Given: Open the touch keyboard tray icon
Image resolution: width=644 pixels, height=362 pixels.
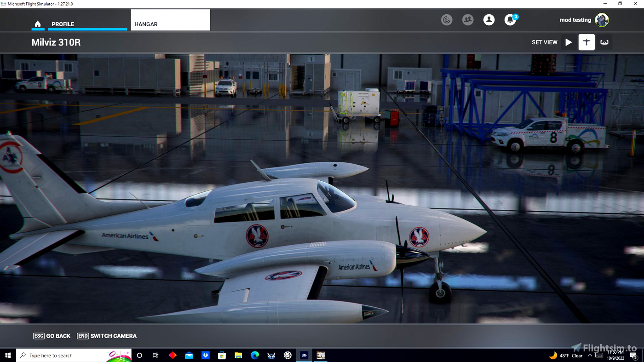Looking at the screenshot, I should pyautogui.click(x=600, y=356).
